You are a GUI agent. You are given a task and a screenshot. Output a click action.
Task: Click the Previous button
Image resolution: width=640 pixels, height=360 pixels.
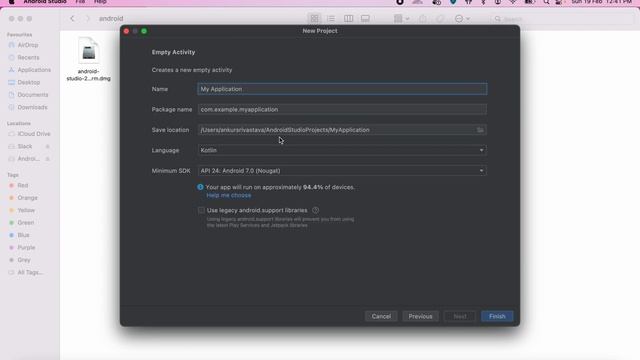[420, 316]
